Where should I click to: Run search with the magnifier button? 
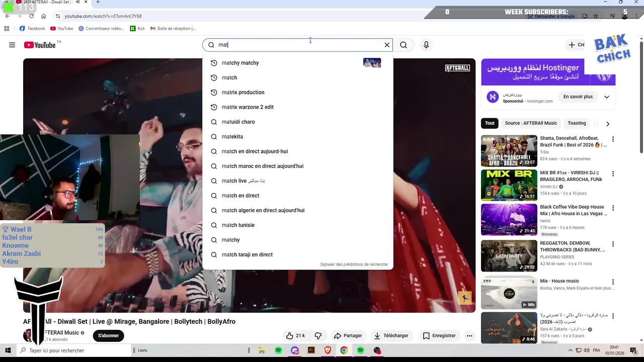coord(404,45)
